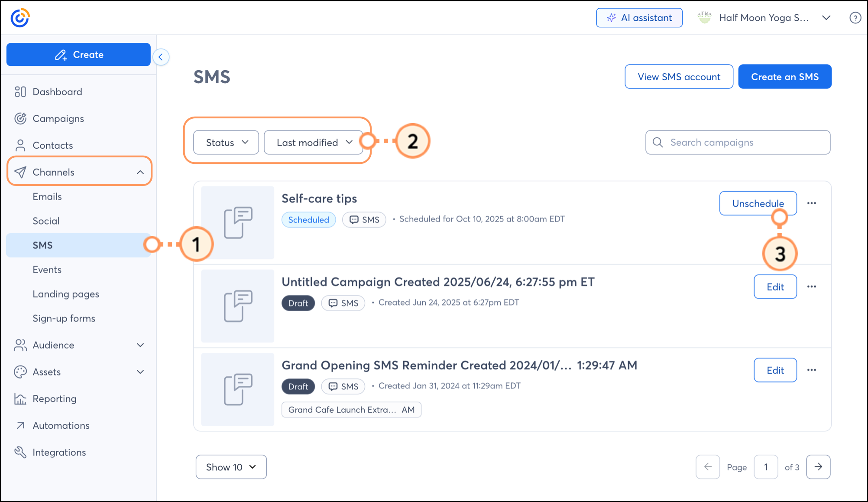Unschedule the Self-care tips campaign
This screenshot has width=868, height=502.
(x=758, y=203)
